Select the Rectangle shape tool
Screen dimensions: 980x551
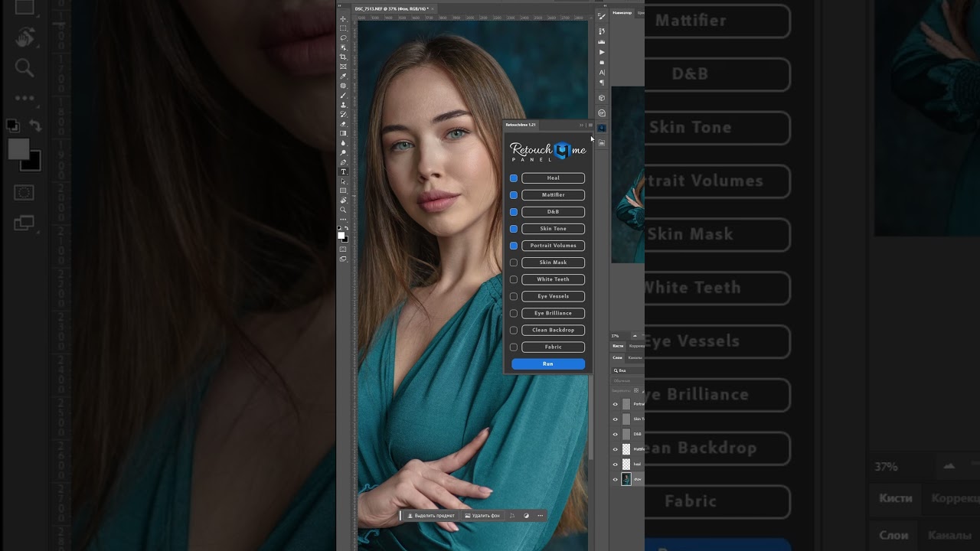coord(343,191)
